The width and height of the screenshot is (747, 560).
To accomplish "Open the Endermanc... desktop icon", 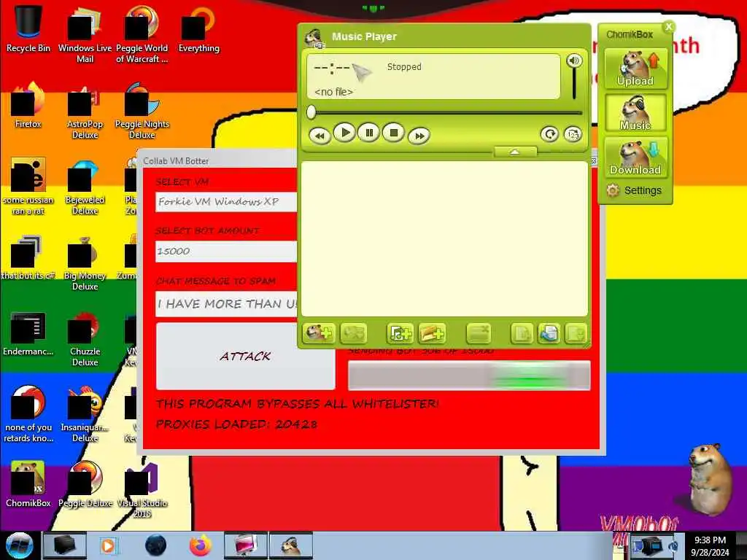I will point(28,333).
